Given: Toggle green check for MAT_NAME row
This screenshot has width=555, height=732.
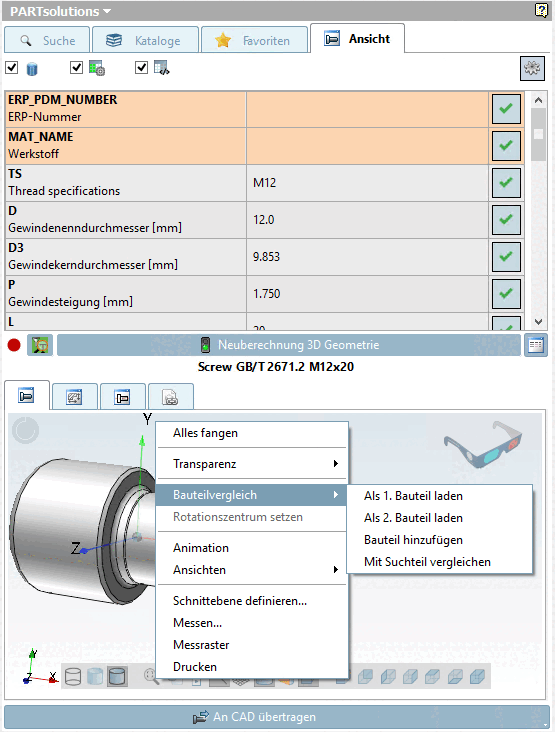Looking at the screenshot, I should pos(506,146).
